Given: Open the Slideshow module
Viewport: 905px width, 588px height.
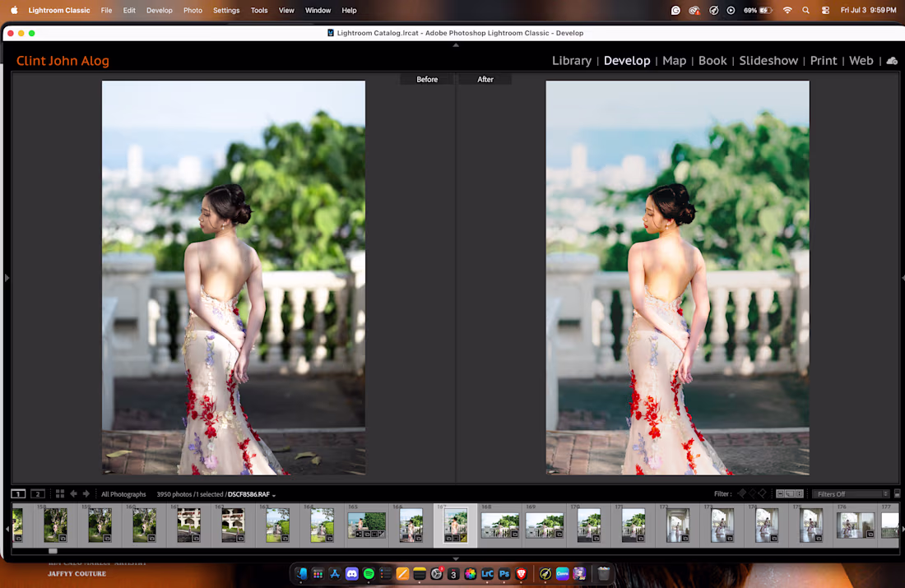Looking at the screenshot, I should pyautogui.click(x=768, y=61).
